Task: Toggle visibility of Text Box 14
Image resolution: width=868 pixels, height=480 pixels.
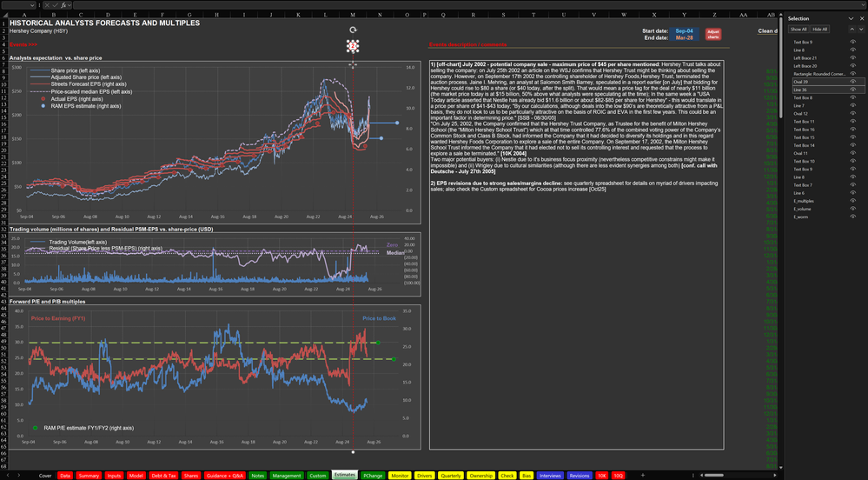Action: point(852,145)
